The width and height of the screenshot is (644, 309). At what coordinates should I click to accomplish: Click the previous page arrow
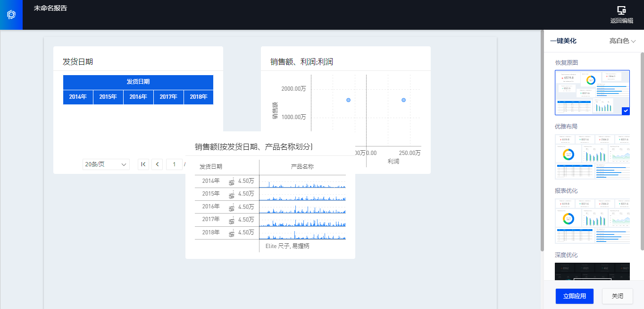158,164
